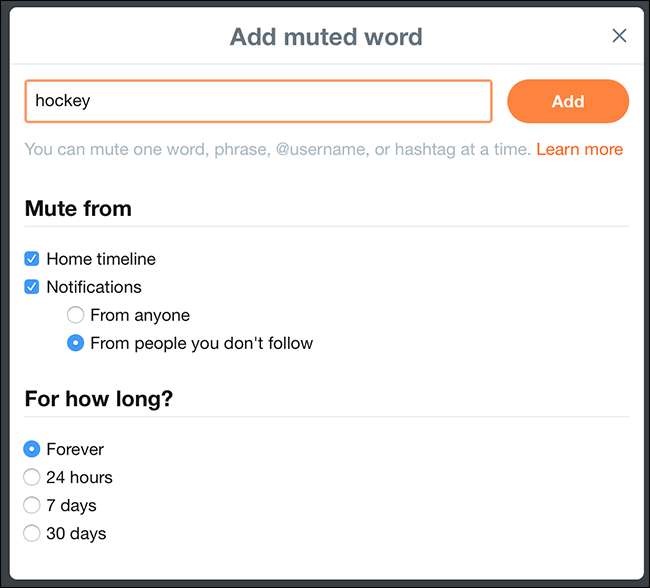Click the 24 hours label text

79,477
